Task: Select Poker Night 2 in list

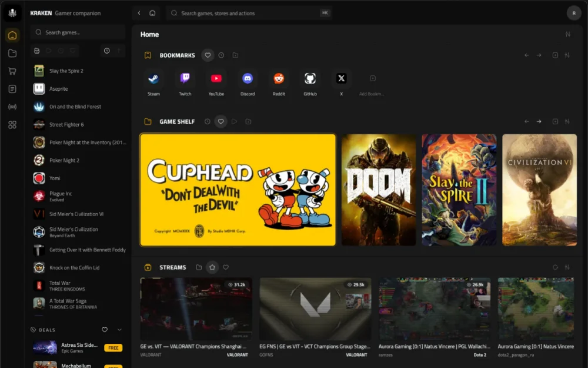Action: tap(79, 160)
